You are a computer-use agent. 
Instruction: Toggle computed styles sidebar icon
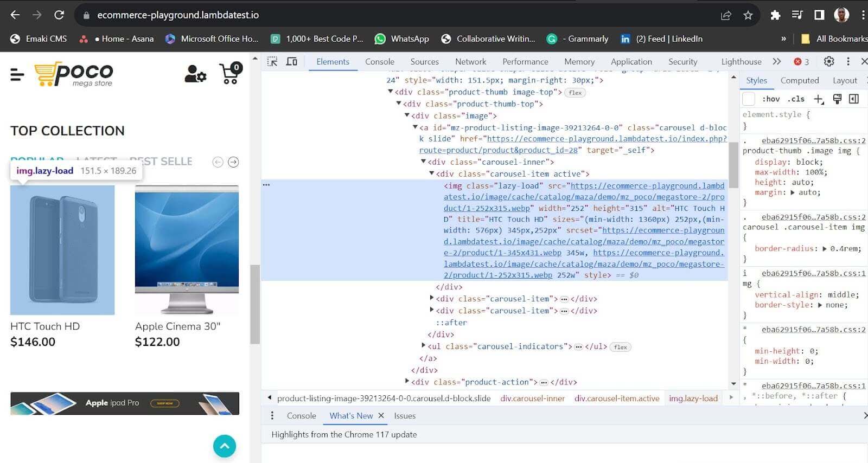pyautogui.click(x=854, y=99)
